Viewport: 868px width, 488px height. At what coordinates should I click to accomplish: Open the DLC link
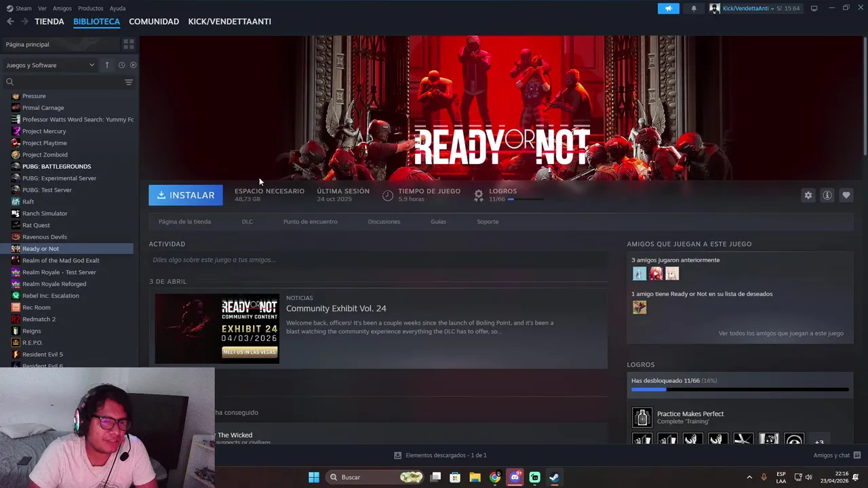pos(248,222)
